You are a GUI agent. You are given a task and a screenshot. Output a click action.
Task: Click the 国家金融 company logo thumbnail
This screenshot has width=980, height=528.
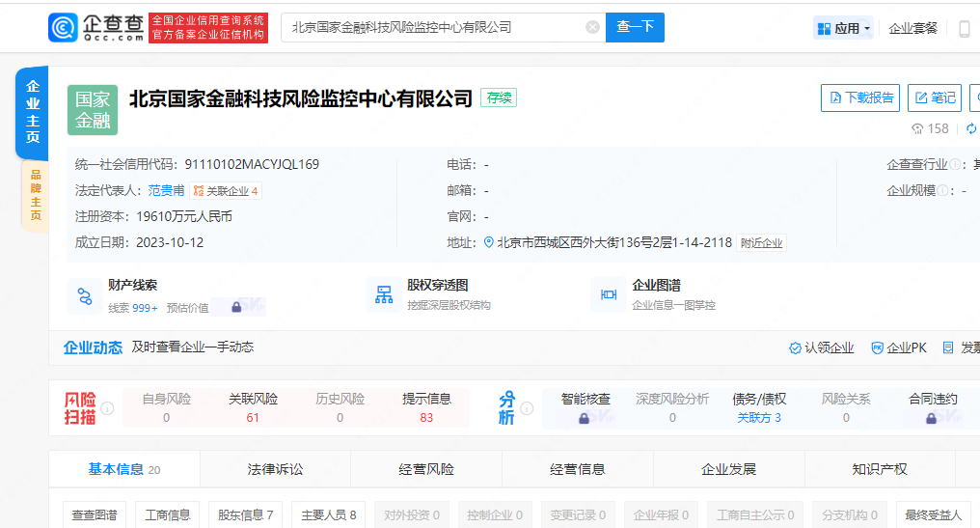click(x=93, y=109)
